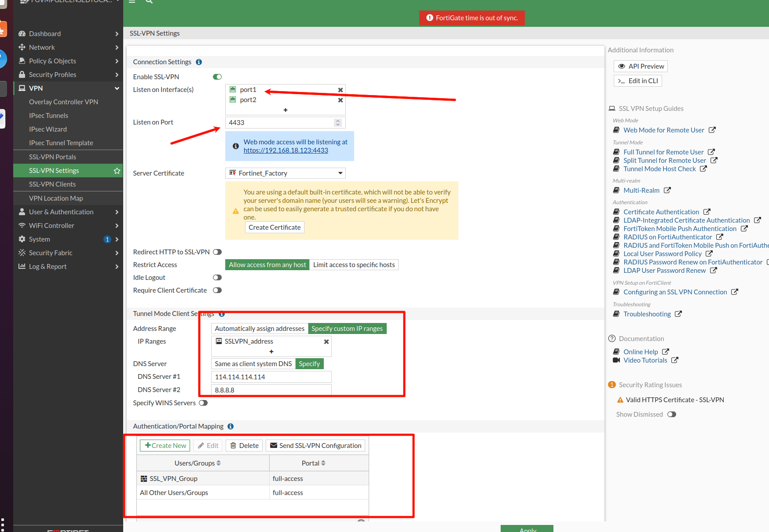Click the search magnifier icon in header
Viewport: 769px width, 532px height.
click(149, 1)
